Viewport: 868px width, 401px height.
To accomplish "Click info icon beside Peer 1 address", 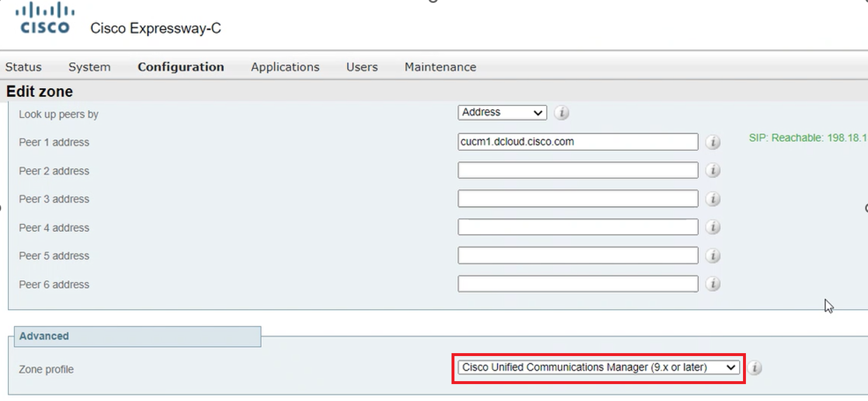I will (x=712, y=142).
